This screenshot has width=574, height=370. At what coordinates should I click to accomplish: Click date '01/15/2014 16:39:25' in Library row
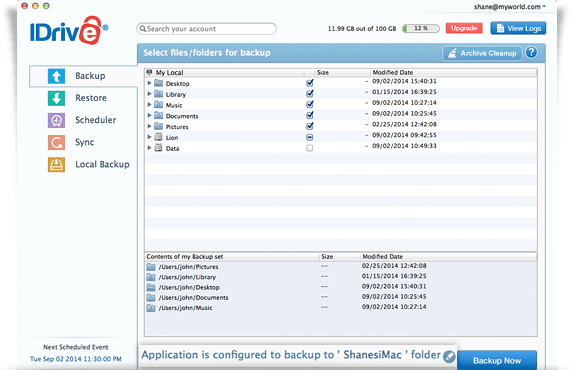coord(404,91)
